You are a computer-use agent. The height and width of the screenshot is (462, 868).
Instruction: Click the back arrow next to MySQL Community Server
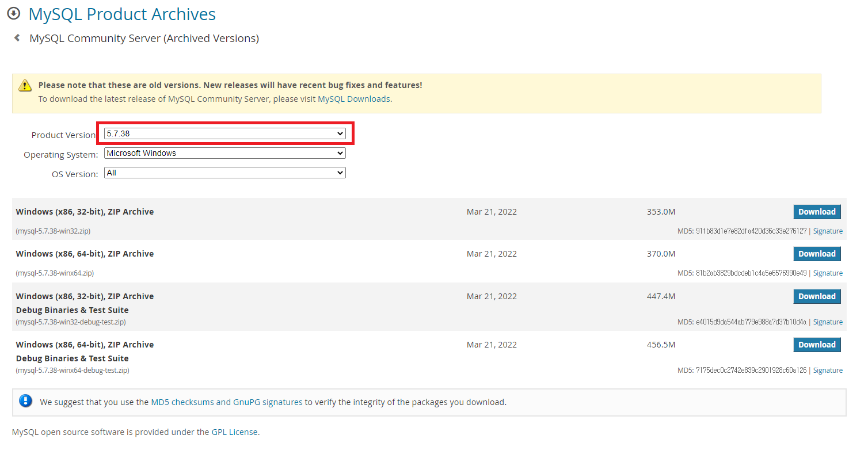tap(17, 38)
